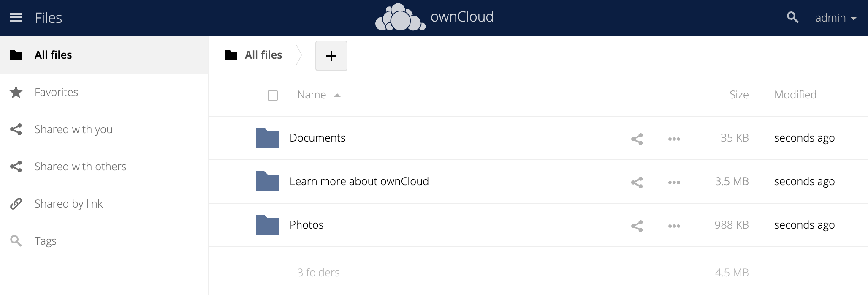Open the new file plus menu
Screen dimensions: 868x295
coord(331,56)
